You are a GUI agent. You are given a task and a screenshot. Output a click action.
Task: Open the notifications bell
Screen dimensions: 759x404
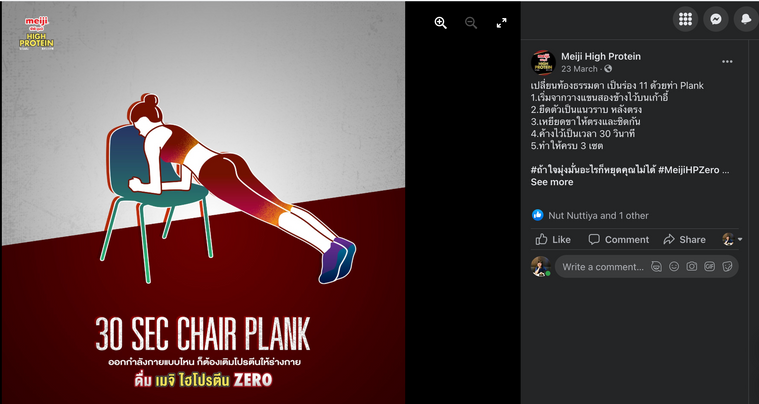[x=746, y=19]
